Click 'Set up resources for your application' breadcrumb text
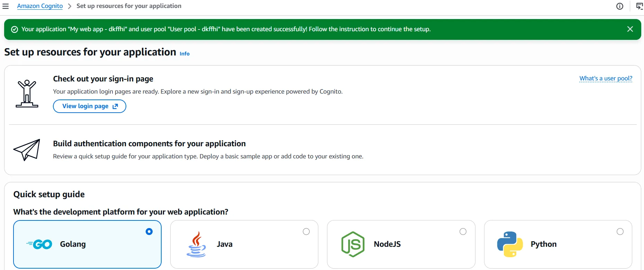Viewport: 644px width, 270px height. point(129,6)
